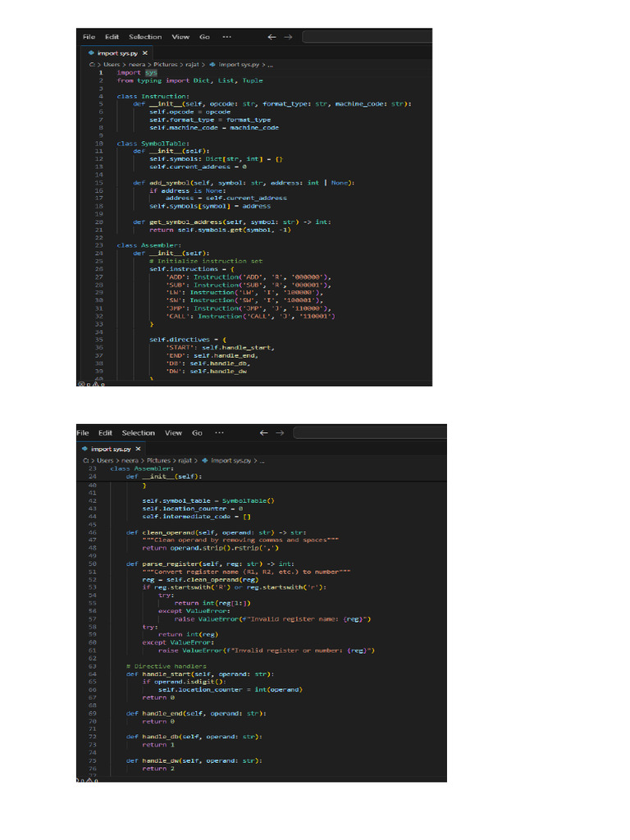Click the 'import sys.py' breadcrumb in top window
Image resolution: width=630 pixels, height=840 pixels.
[239, 64]
